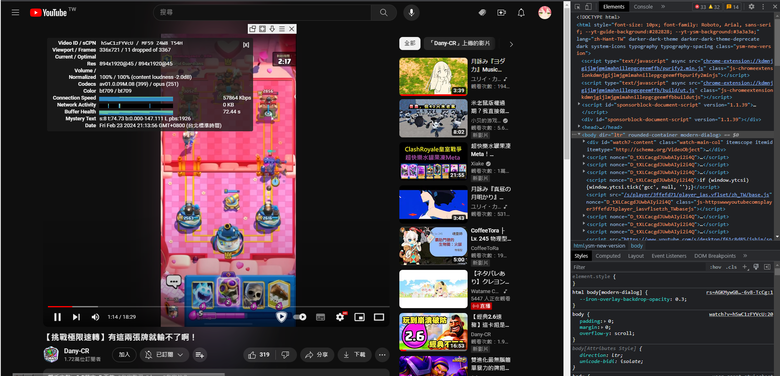Open the CoffeeTora 5:00 video thumbnail
Viewport: 780px width, 376px height.
433,246
